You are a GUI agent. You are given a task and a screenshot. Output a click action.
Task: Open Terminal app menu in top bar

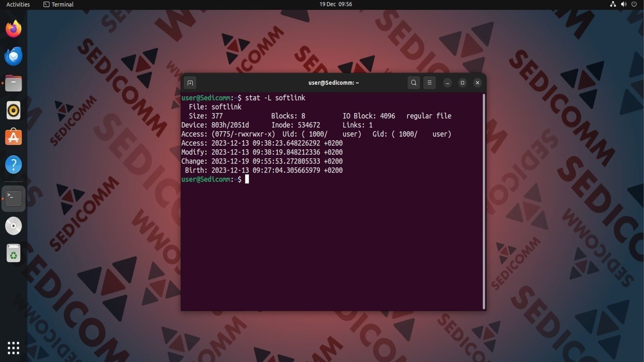[x=59, y=4]
